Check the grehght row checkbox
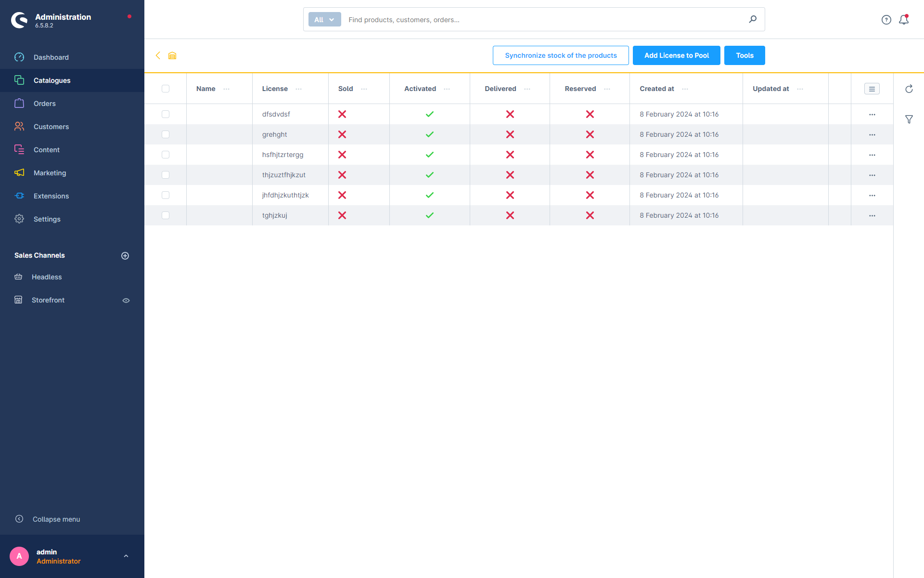 pyautogui.click(x=166, y=134)
